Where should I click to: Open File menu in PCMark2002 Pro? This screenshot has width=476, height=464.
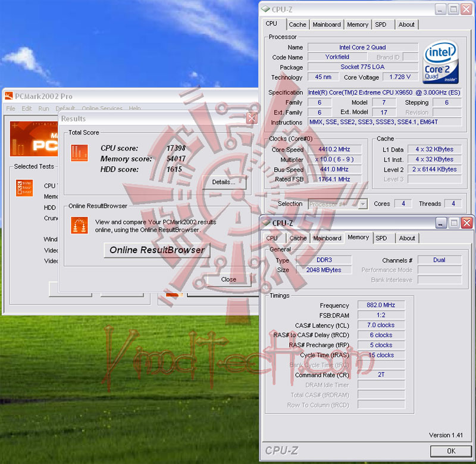(x=11, y=108)
